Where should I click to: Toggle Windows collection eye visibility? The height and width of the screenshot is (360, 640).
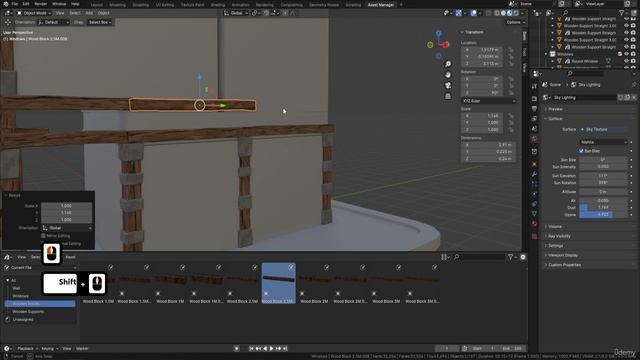pyautogui.click(x=627, y=54)
